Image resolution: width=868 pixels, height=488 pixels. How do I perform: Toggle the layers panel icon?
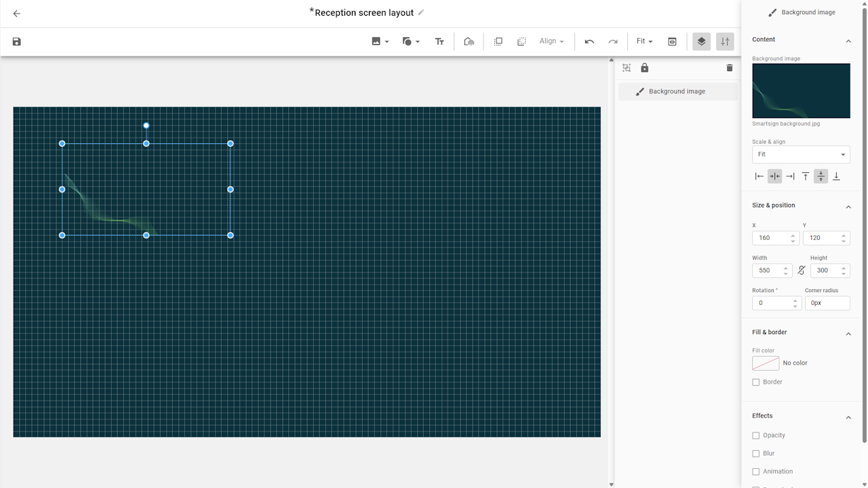pyautogui.click(x=701, y=42)
